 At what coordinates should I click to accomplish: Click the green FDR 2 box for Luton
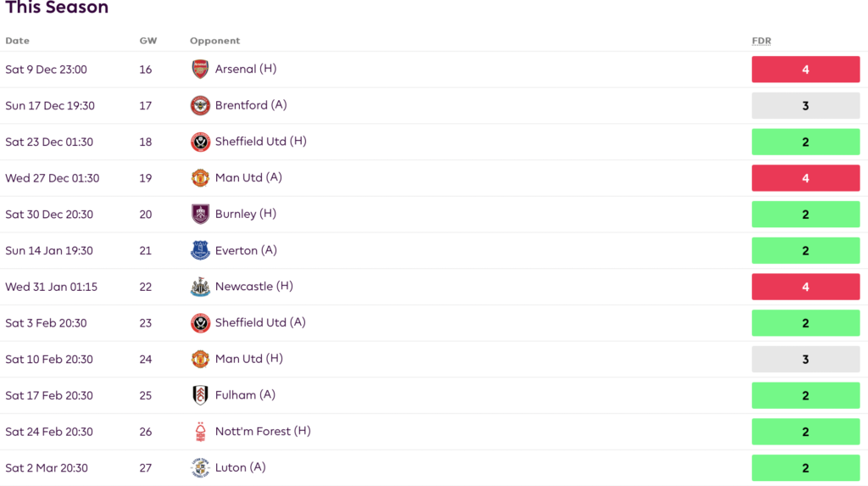pyautogui.click(x=805, y=468)
